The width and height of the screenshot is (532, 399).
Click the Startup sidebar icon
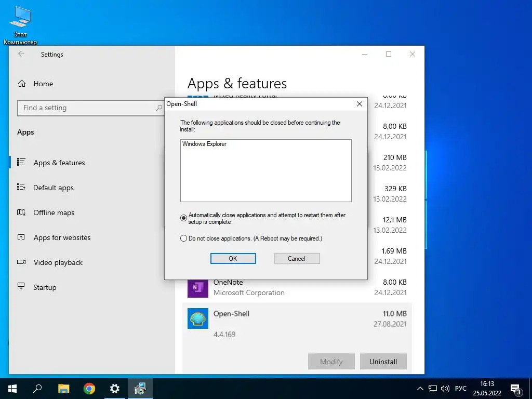pyautogui.click(x=21, y=287)
